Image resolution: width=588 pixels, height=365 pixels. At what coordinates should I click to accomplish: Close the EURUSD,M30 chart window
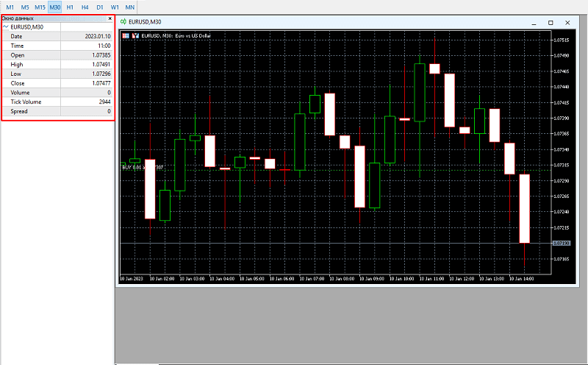pyautogui.click(x=567, y=23)
